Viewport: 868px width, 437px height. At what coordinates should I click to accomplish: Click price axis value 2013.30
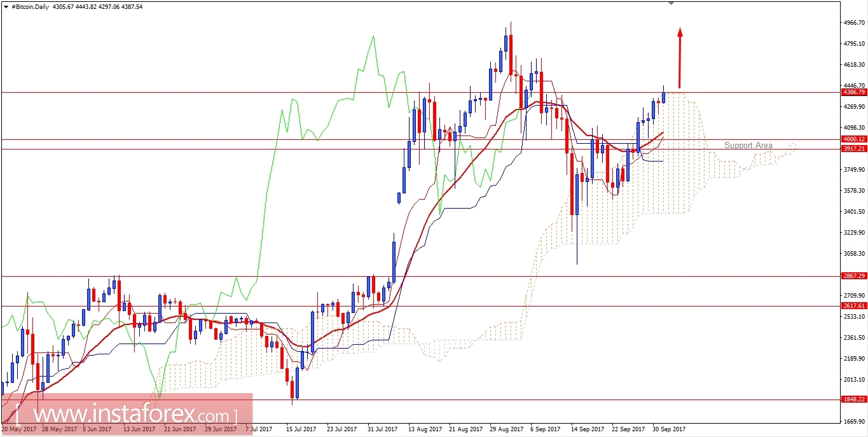tap(854, 380)
